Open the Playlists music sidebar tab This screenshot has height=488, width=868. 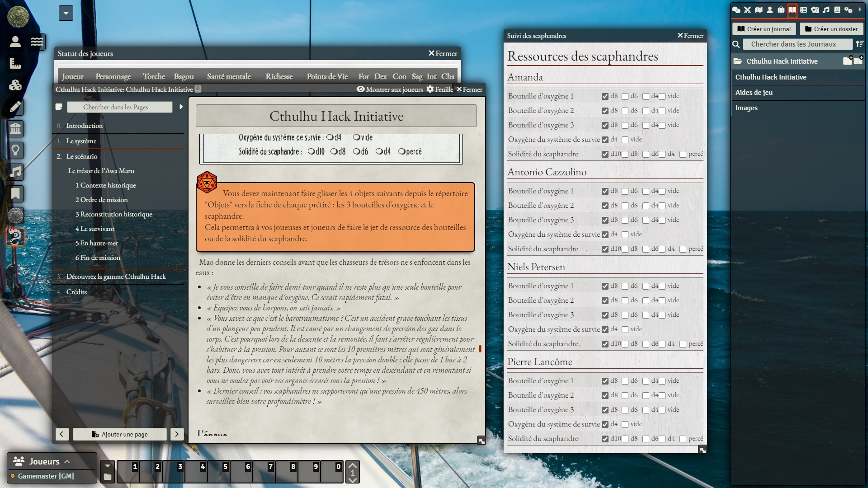(x=826, y=9)
